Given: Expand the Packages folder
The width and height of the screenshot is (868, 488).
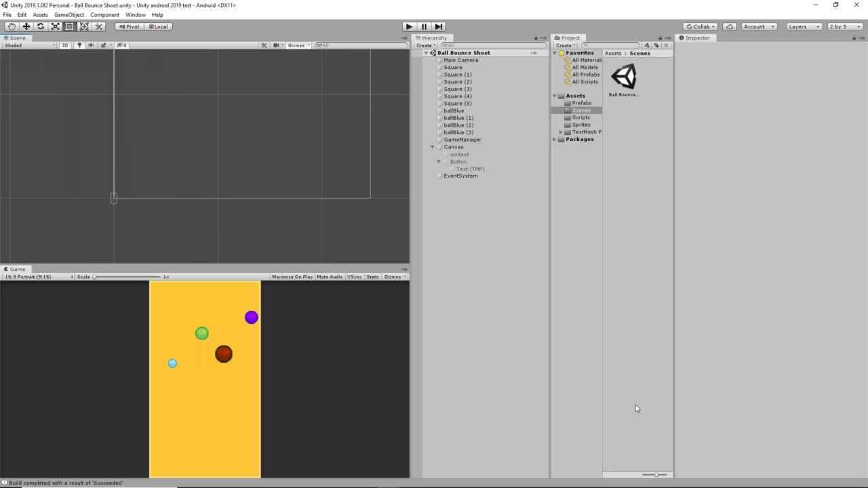Looking at the screenshot, I should [555, 140].
